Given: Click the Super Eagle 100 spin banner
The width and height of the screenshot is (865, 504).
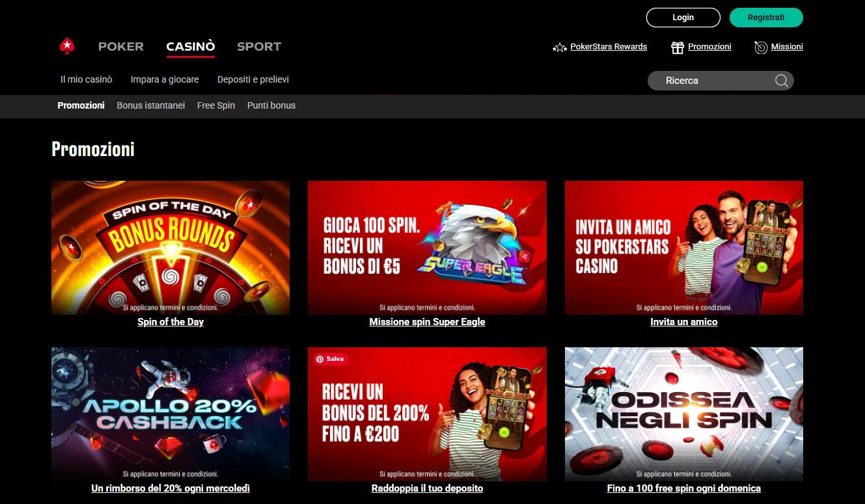Looking at the screenshot, I should point(427,248).
